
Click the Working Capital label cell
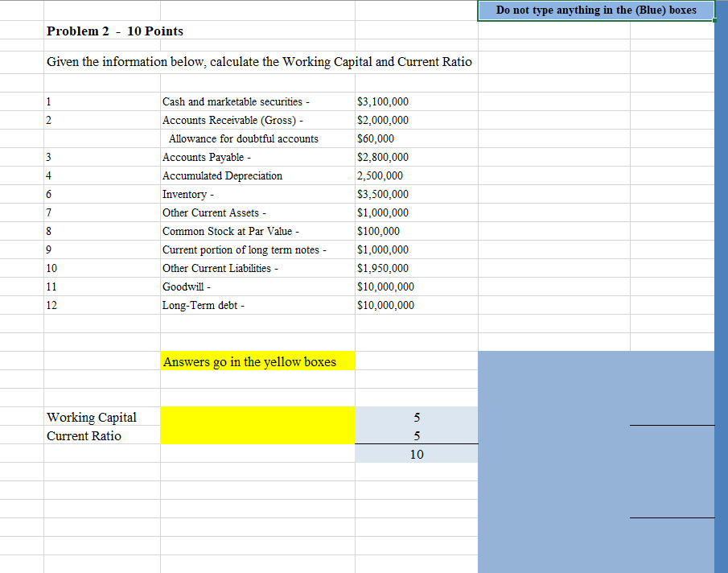pos(91,417)
